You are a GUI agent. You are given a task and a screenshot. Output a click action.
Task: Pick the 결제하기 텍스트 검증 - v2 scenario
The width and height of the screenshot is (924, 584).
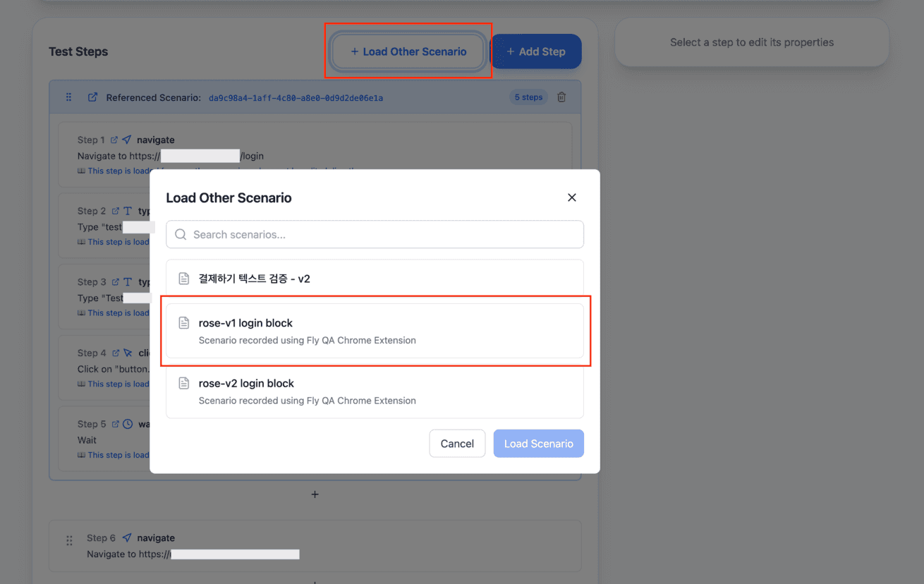click(375, 279)
